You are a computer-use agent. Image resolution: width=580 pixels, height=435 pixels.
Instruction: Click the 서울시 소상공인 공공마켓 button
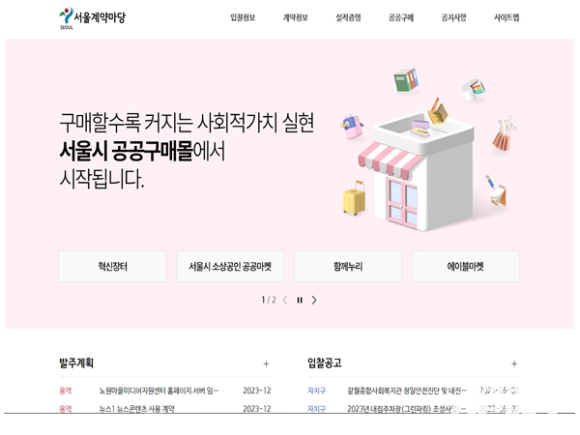(x=230, y=266)
